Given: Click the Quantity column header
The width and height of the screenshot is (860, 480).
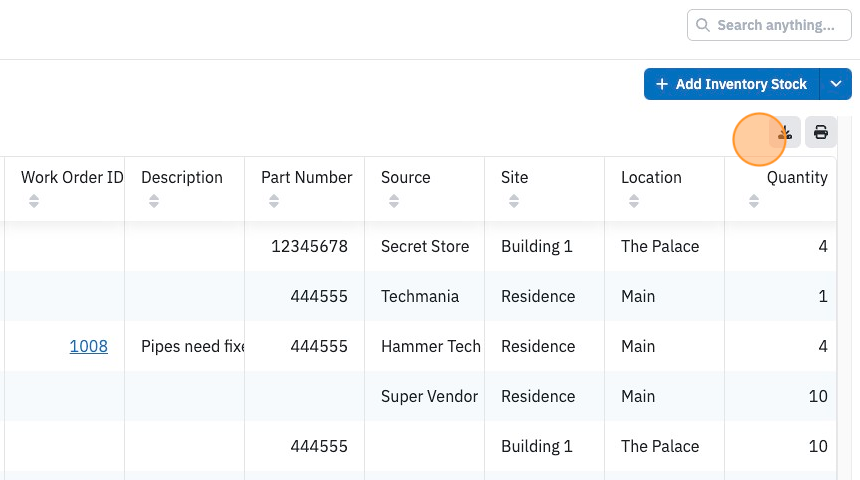Looking at the screenshot, I should tap(781, 189).
